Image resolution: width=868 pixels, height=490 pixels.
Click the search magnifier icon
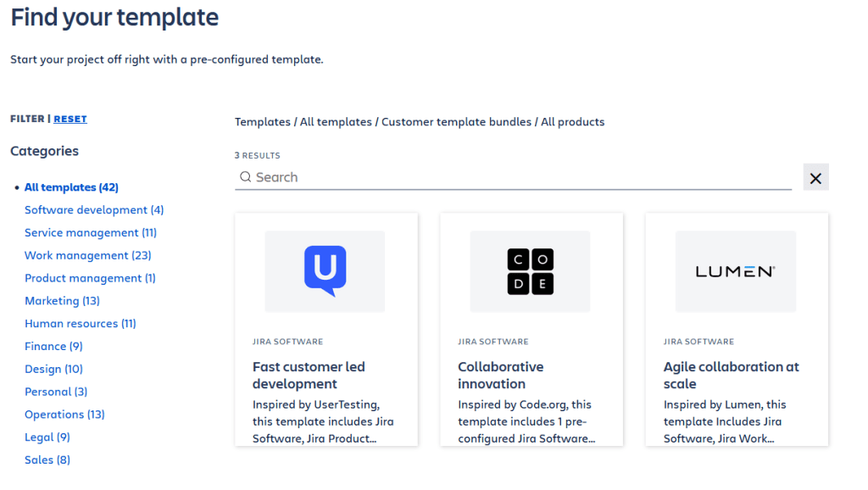coord(246,177)
